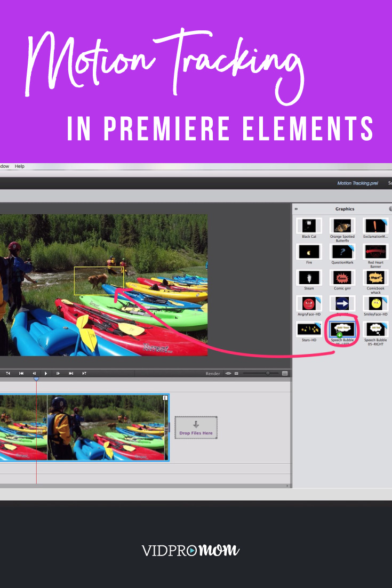The image size is (392, 588).
Task: Select the Speech Bubble 05-LEFT graphic
Action: click(342, 329)
